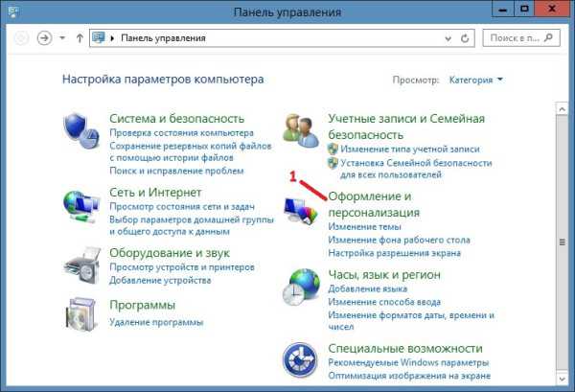Click 'Добавление устройства' link

(160, 281)
